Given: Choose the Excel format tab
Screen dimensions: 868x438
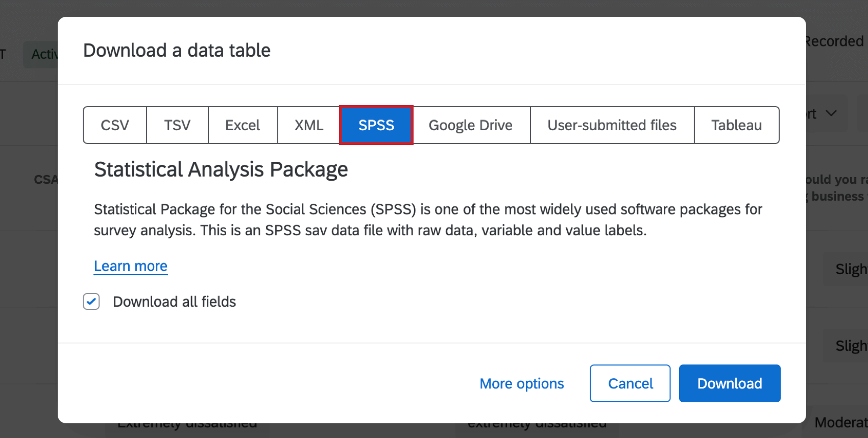Looking at the screenshot, I should 243,125.
